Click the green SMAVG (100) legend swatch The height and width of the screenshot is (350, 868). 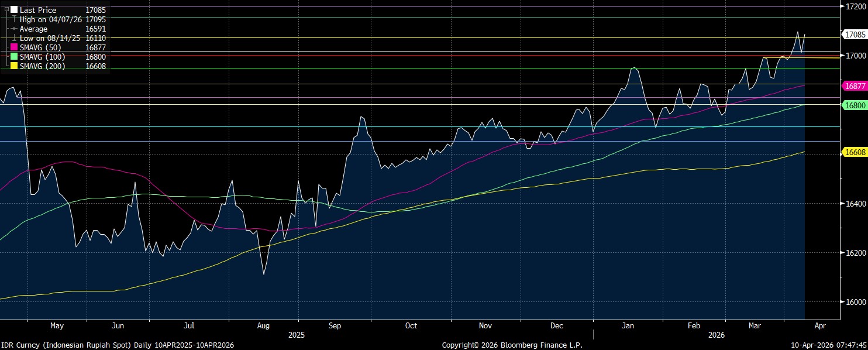(x=14, y=57)
